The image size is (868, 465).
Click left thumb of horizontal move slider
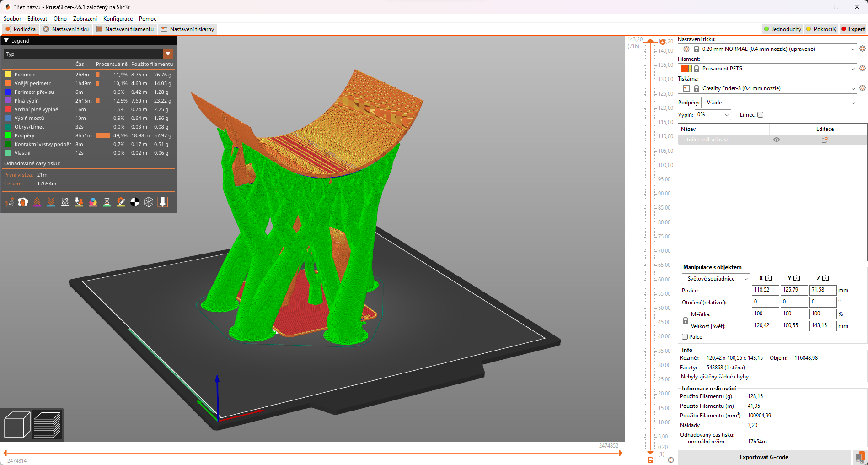point(5,453)
